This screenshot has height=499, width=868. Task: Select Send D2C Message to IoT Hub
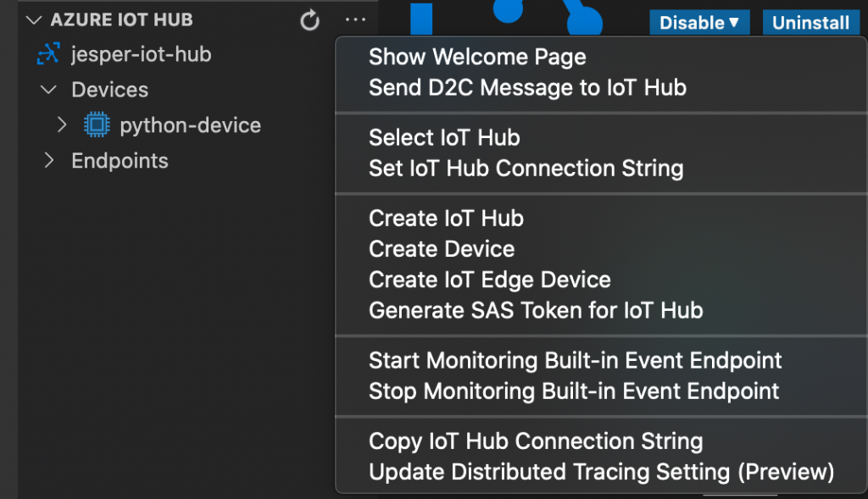click(527, 87)
